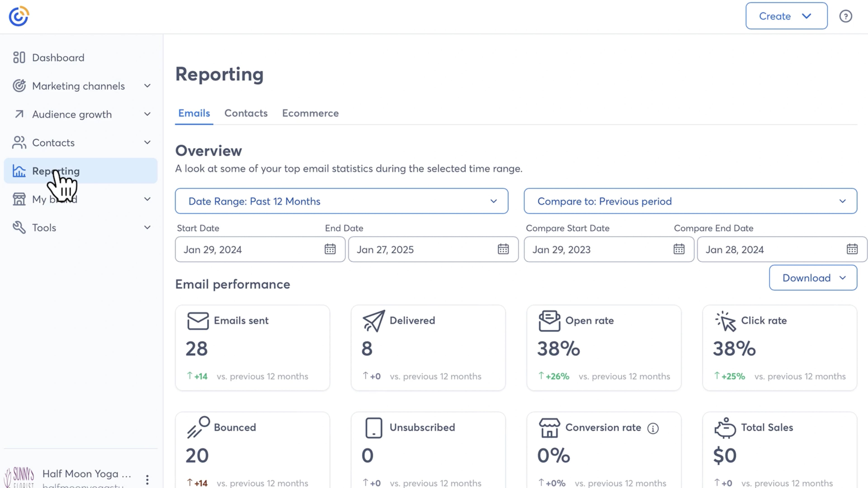Image resolution: width=868 pixels, height=488 pixels.
Task: Click the Total Sales piggy bank icon
Action: [x=725, y=428]
